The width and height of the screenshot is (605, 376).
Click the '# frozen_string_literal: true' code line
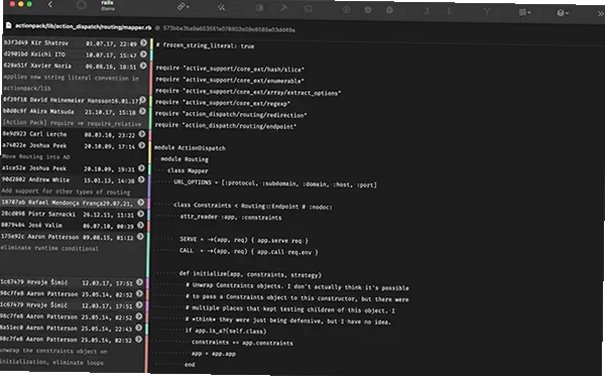coord(205,46)
